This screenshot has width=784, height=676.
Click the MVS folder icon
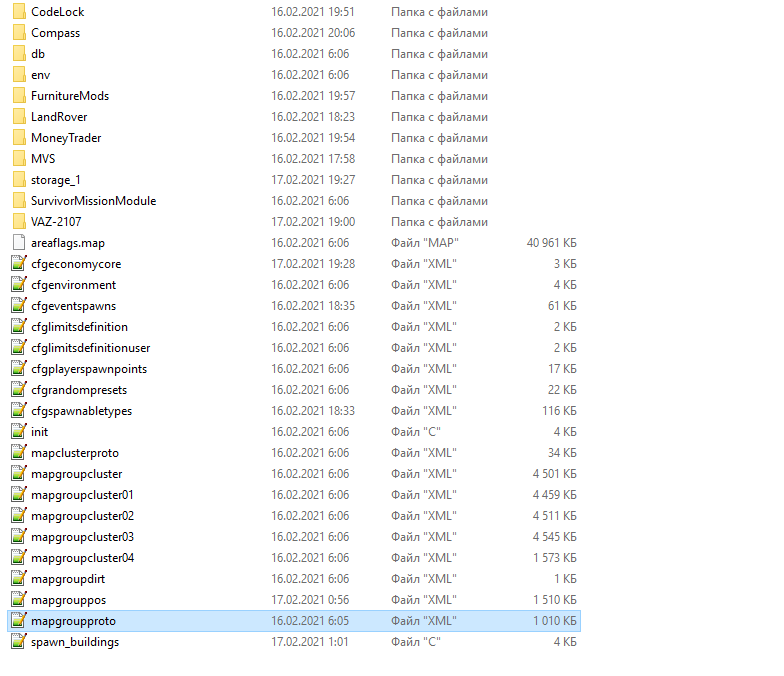point(19,158)
